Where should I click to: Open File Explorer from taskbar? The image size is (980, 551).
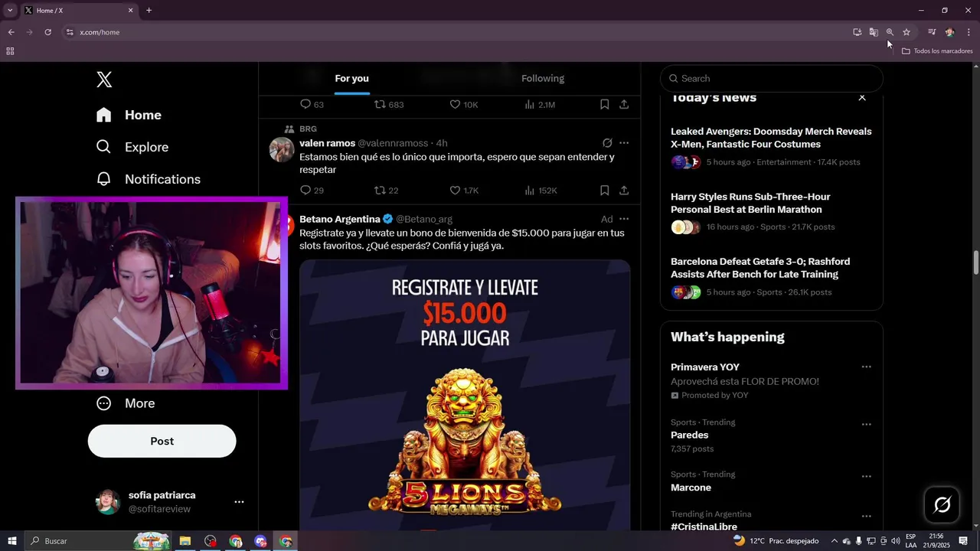pos(185,541)
